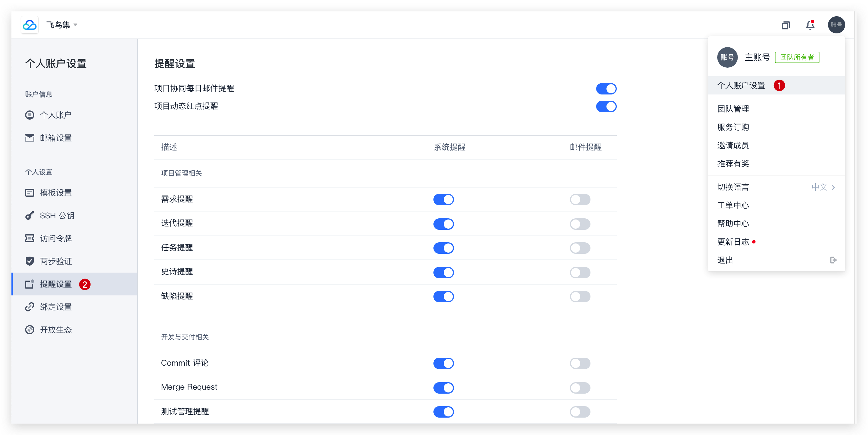The image size is (868, 435).
Task: Click the SSH 公钥 key icon
Action: pyautogui.click(x=30, y=216)
